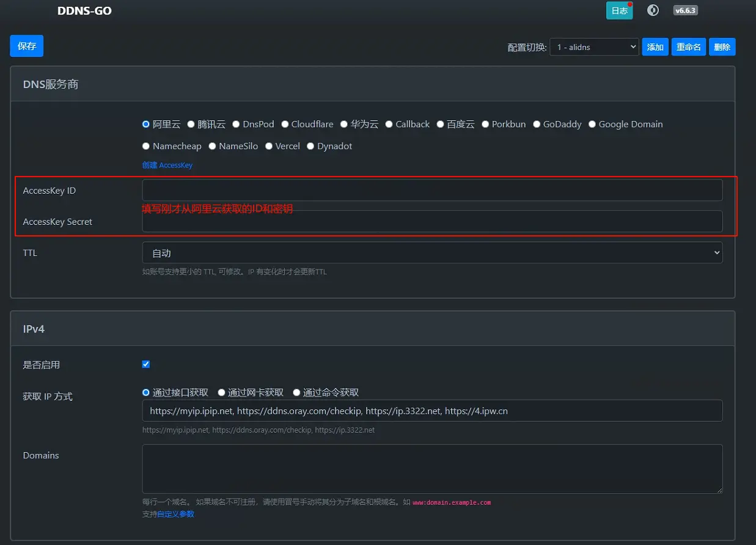Click the 删除 delete config button
This screenshot has height=545, width=756.
[x=722, y=47]
